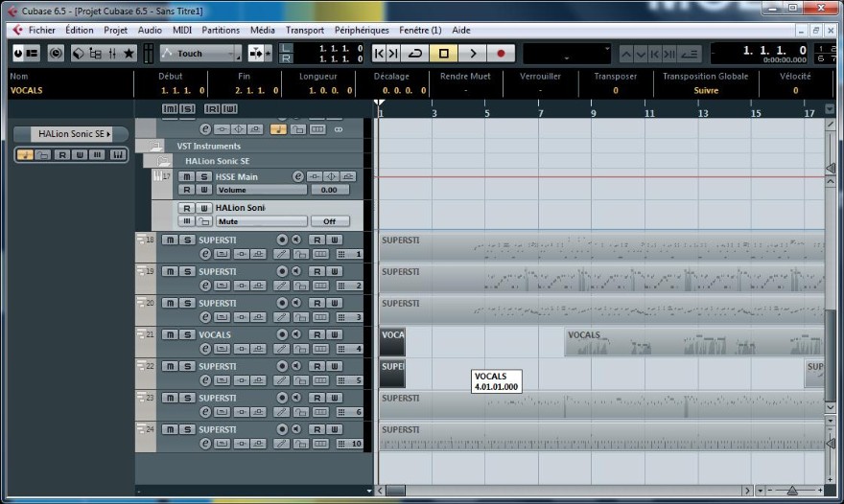
Task: Toggle the lock icon on track 20
Action: [x=300, y=317]
